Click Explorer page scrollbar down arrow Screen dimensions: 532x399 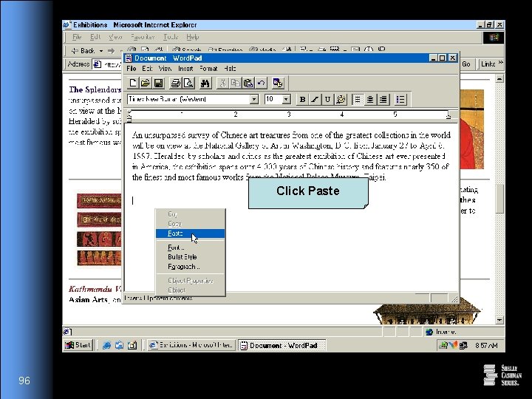[x=499, y=320]
